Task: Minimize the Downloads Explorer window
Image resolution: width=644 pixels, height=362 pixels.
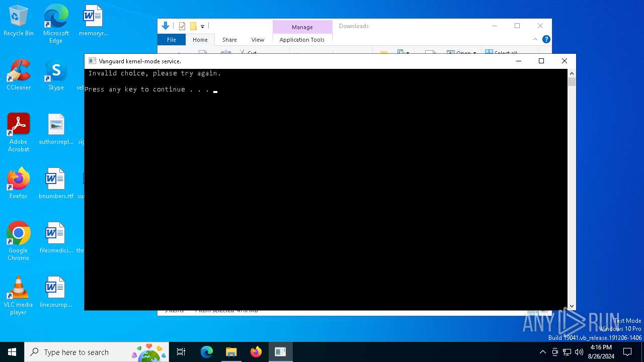Action: pyautogui.click(x=494, y=26)
